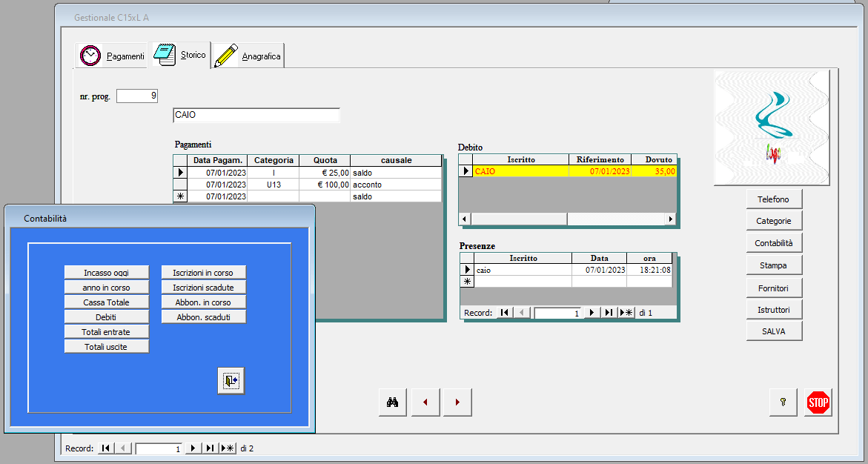Create new record in main navigator
Screen dimensions: 868x464
click(228, 448)
